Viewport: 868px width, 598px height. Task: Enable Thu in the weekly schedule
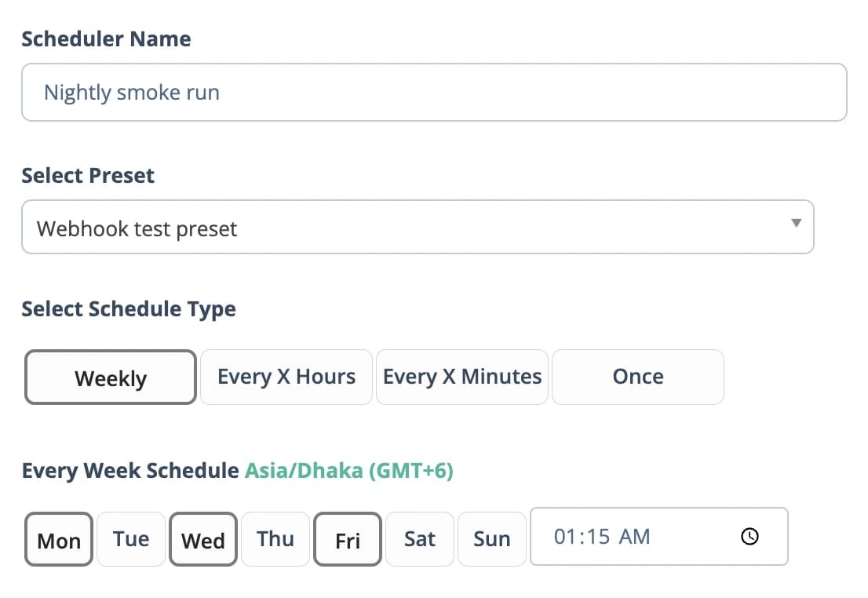275,539
